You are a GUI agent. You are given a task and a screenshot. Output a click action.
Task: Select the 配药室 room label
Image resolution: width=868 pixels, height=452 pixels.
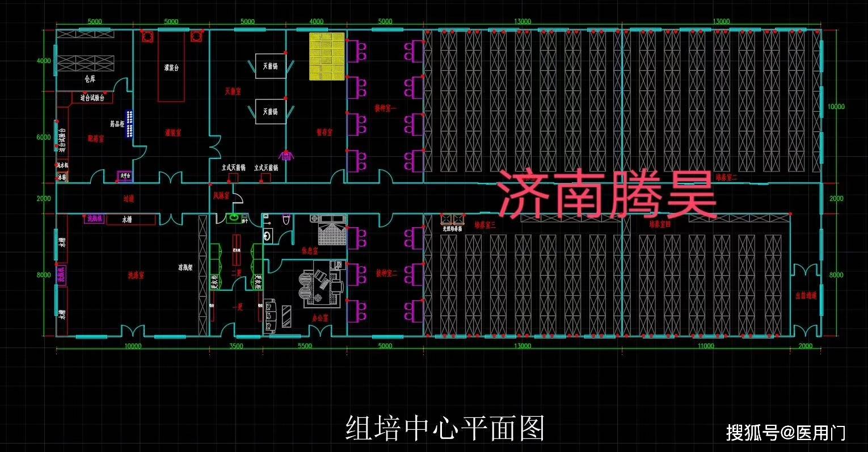click(96, 139)
